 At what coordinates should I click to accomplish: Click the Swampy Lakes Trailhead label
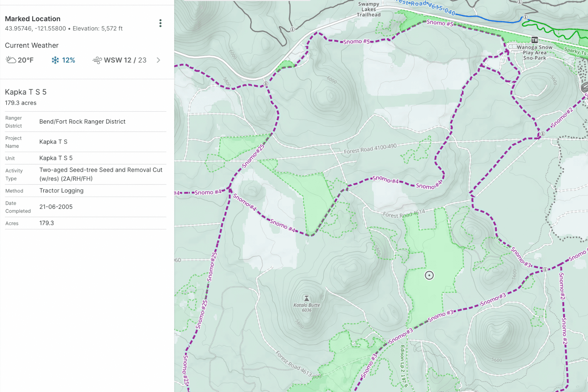369,10
